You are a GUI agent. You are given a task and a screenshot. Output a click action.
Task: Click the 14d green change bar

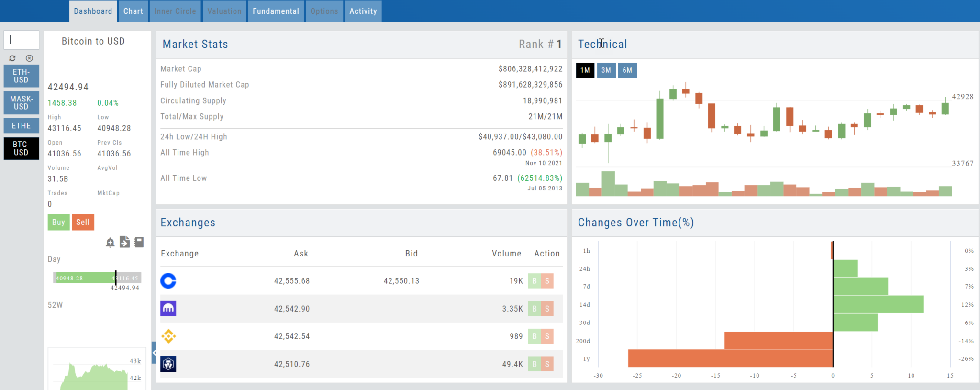878,304
